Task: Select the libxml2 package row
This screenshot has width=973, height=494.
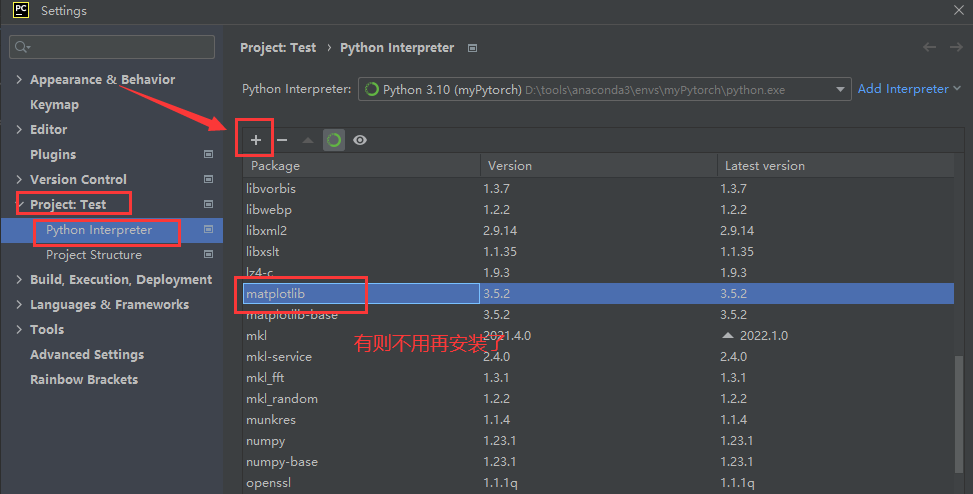Action: (x=598, y=231)
